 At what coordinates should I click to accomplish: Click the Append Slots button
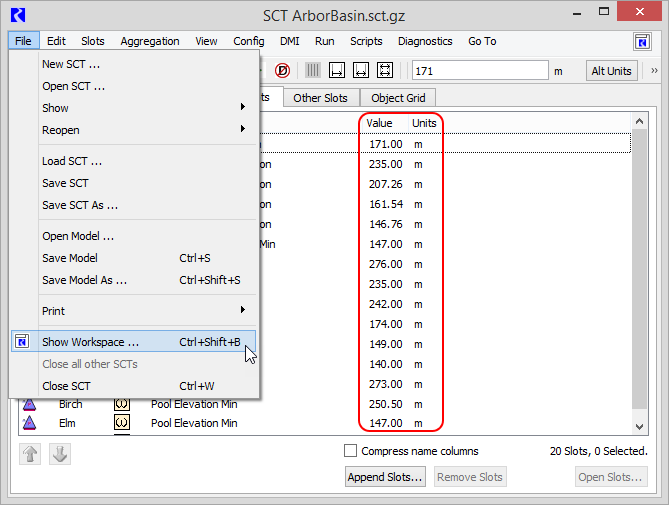point(386,477)
